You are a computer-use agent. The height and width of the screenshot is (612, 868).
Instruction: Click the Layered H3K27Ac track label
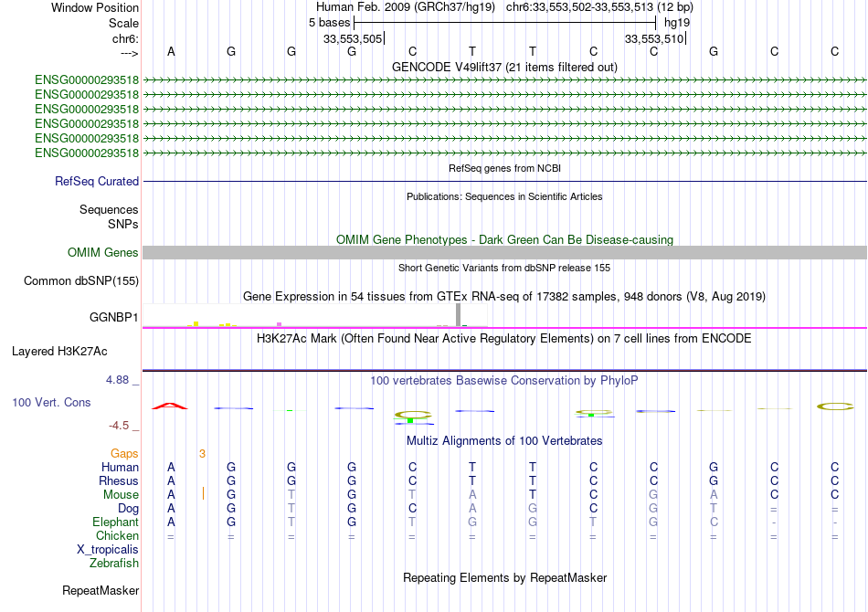tap(59, 352)
